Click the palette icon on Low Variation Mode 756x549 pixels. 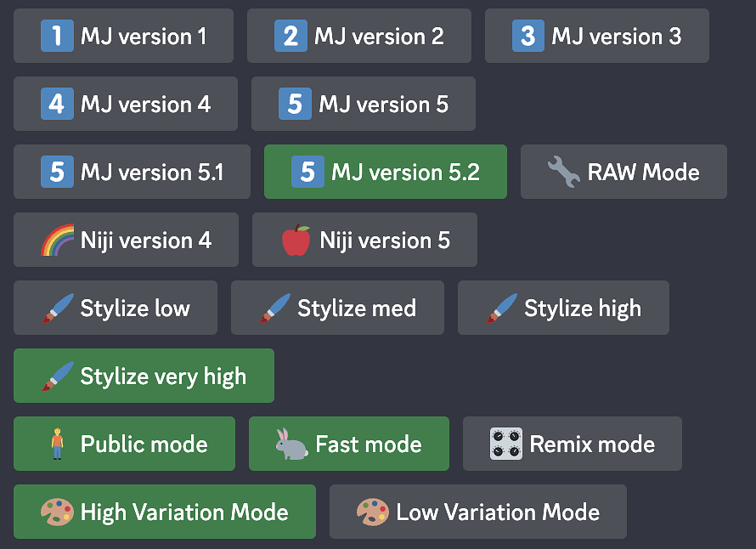[373, 512]
